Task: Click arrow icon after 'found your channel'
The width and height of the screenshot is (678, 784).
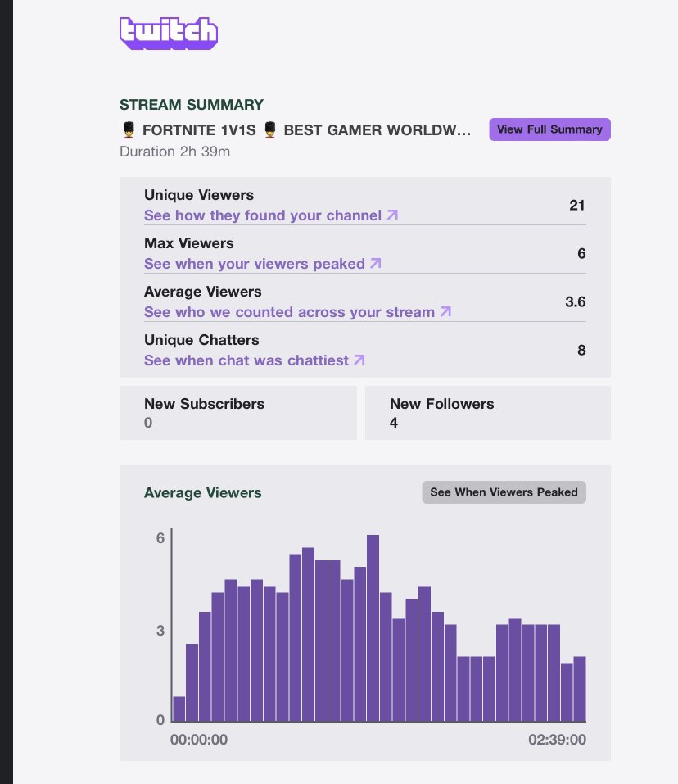Action: coord(393,215)
